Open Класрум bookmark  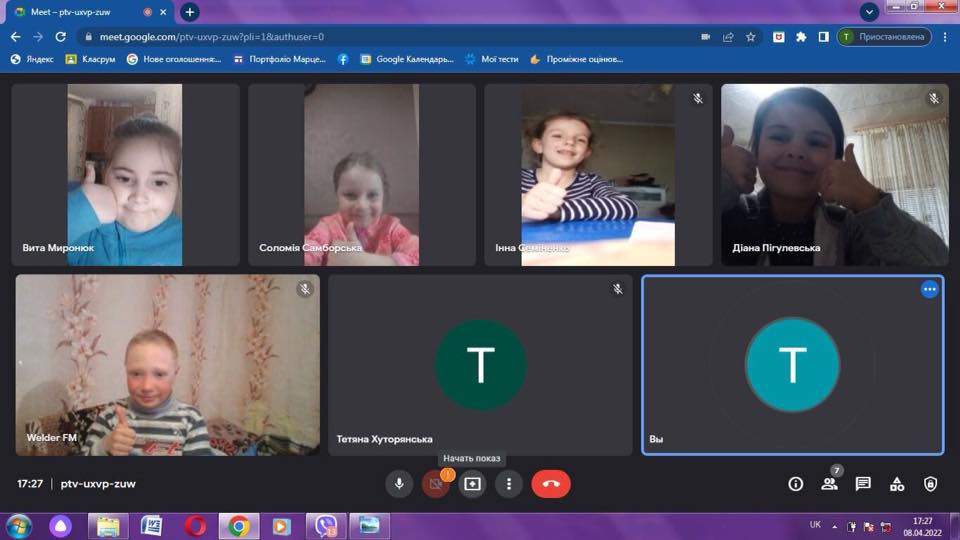(84, 59)
